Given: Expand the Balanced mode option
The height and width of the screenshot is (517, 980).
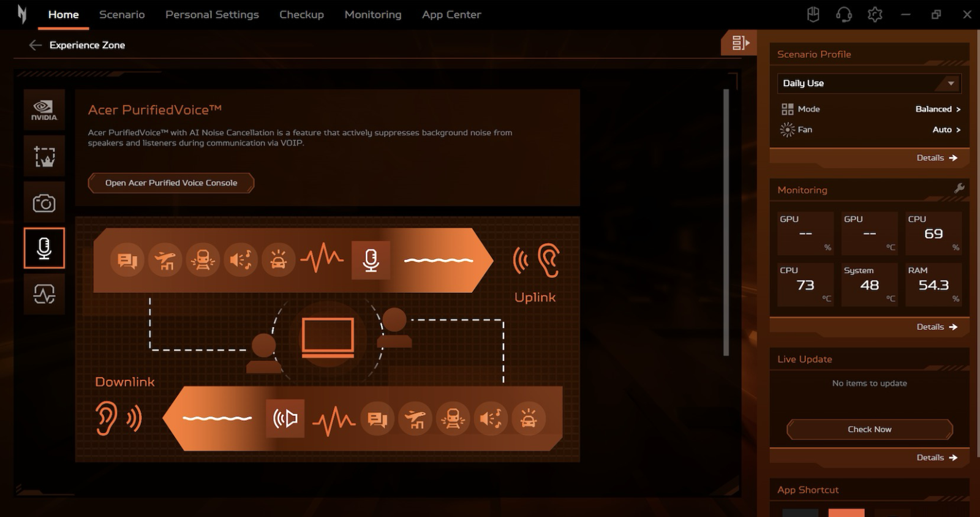Looking at the screenshot, I should 938,109.
